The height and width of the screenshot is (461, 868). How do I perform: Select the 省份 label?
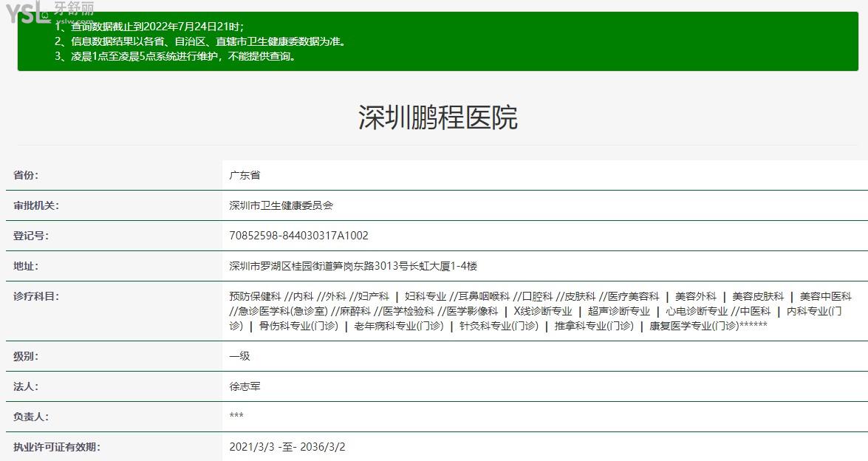pyautogui.click(x=26, y=175)
